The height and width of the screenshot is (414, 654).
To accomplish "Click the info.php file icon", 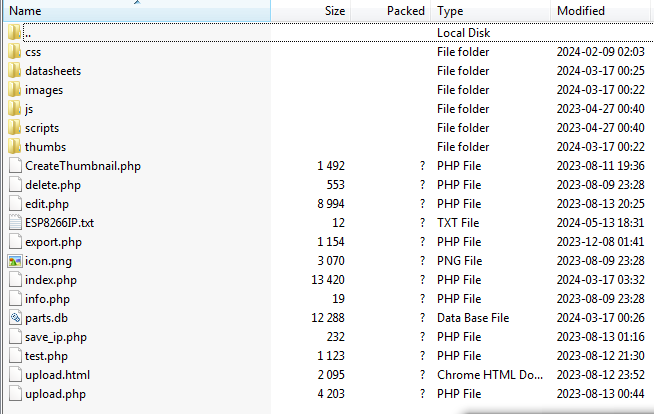I will (x=15, y=299).
